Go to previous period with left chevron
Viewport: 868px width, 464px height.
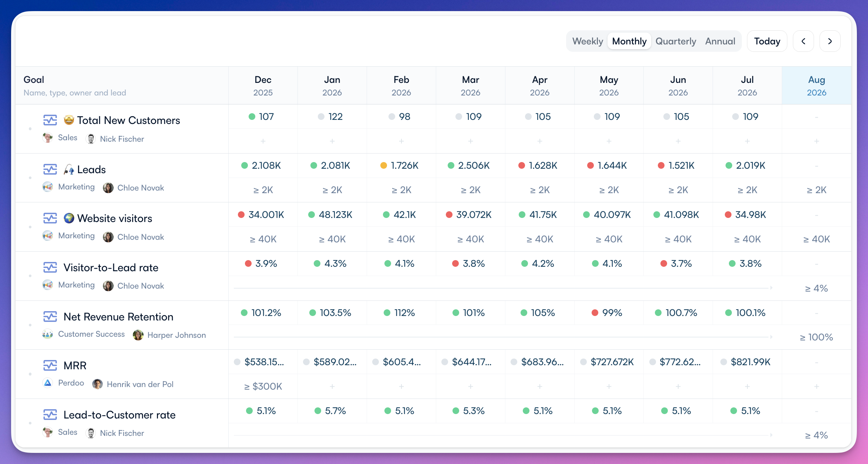(803, 41)
